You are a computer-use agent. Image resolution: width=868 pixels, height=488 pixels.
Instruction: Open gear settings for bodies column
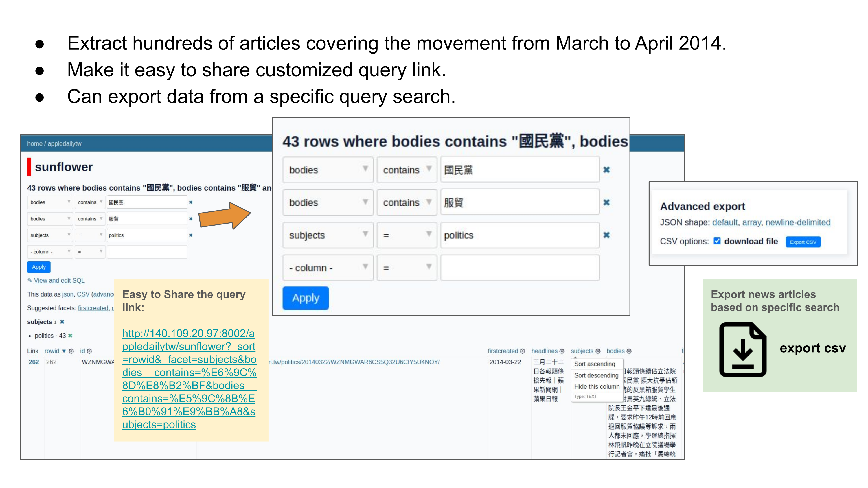coord(629,351)
